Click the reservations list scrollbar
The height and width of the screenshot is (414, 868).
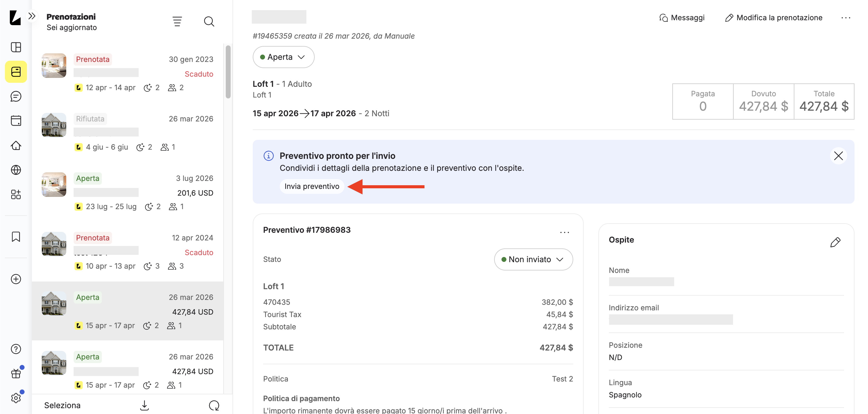tap(228, 71)
